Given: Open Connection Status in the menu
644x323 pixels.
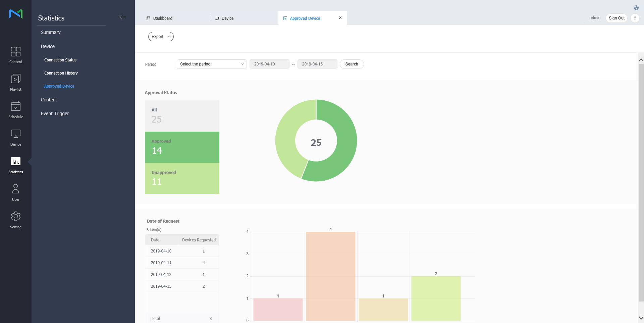Looking at the screenshot, I should pos(60,60).
